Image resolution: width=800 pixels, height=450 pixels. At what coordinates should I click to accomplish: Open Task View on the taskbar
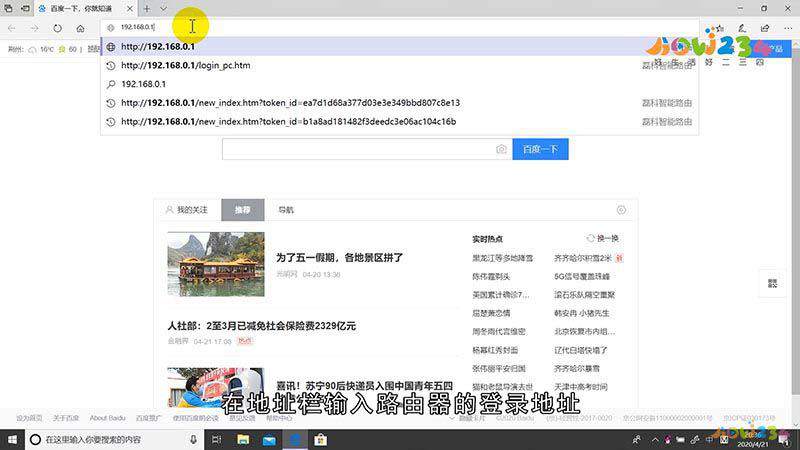tap(217, 439)
